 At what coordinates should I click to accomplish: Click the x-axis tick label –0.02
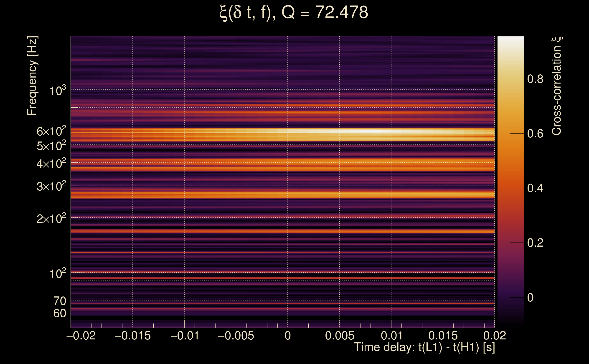click(x=81, y=336)
